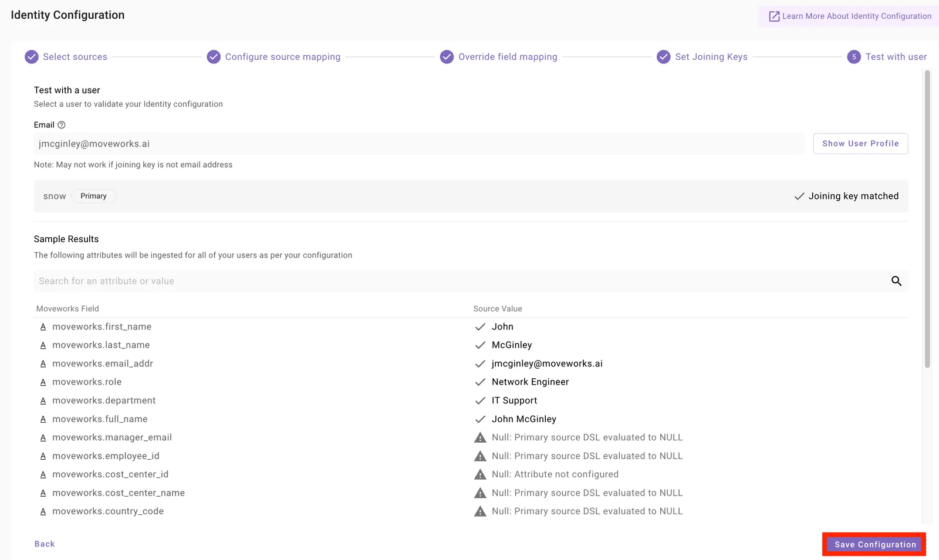Click the warning icon for moveworks.cost_center_name
Viewport: 939px width, 560px height.
click(480, 493)
